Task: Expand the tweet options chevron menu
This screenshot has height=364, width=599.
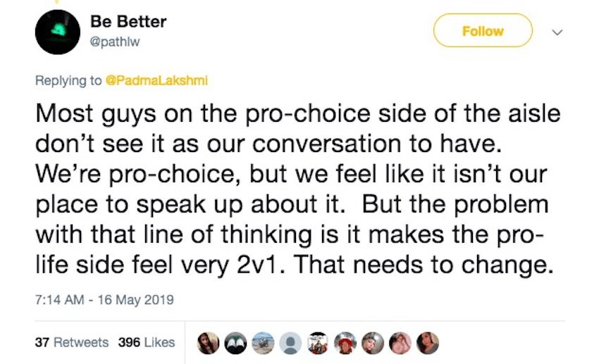Action: (x=558, y=32)
